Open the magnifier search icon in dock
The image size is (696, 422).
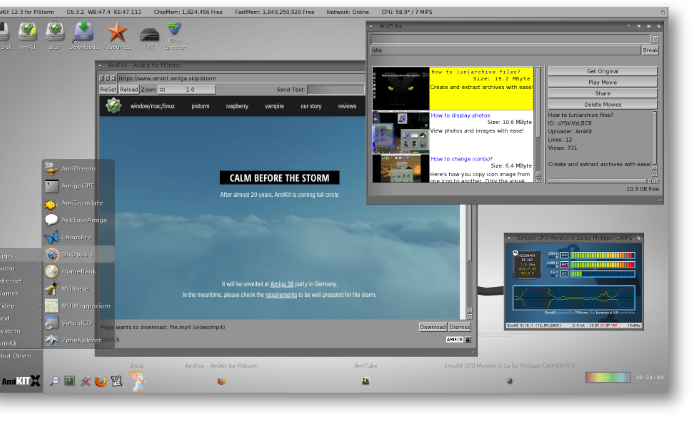tap(54, 381)
